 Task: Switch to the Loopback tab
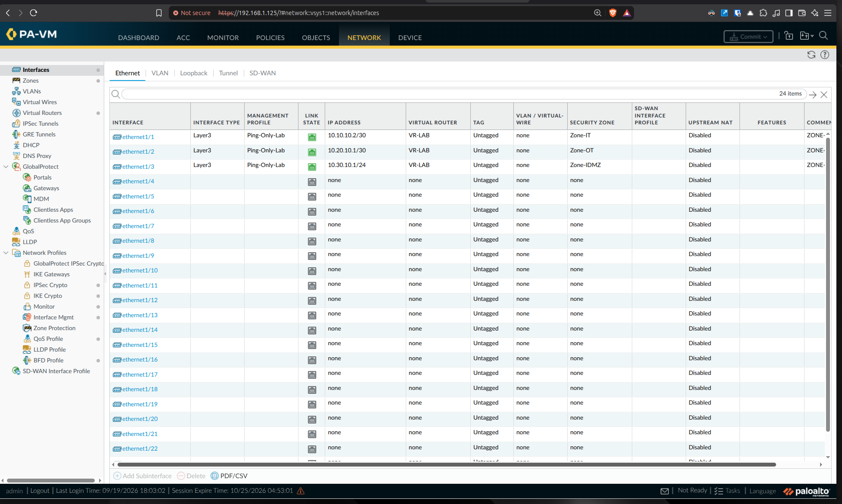(x=194, y=73)
